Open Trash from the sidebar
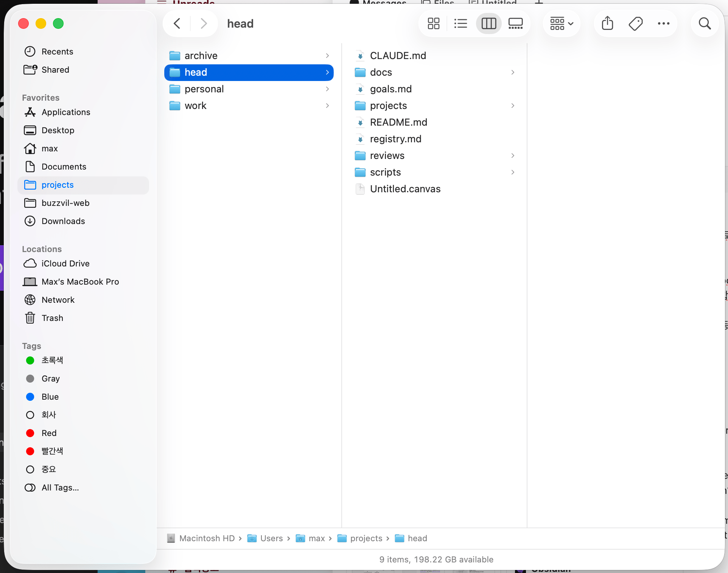This screenshot has height=573, width=728. [52, 318]
